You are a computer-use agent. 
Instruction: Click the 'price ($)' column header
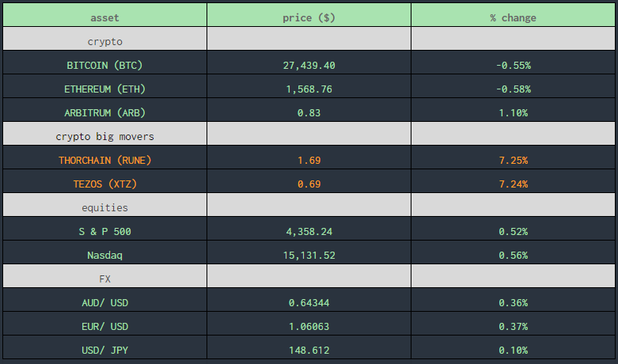(x=309, y=15)
